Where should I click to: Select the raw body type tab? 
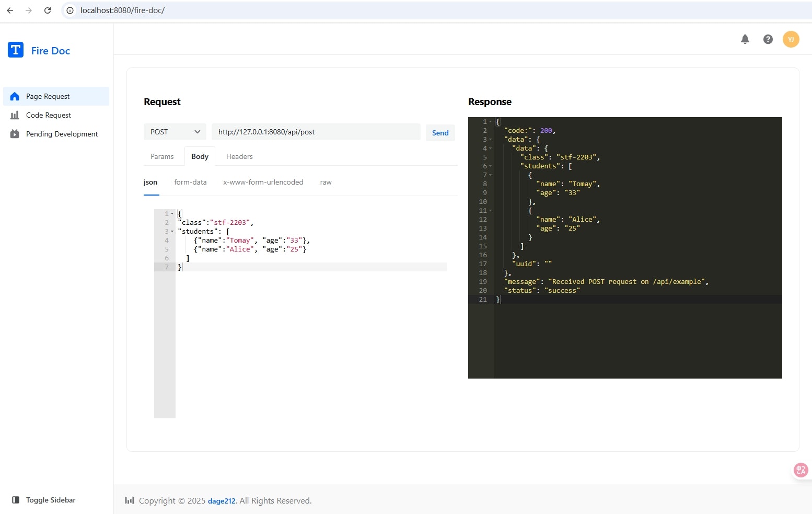[x=326, y=182]
